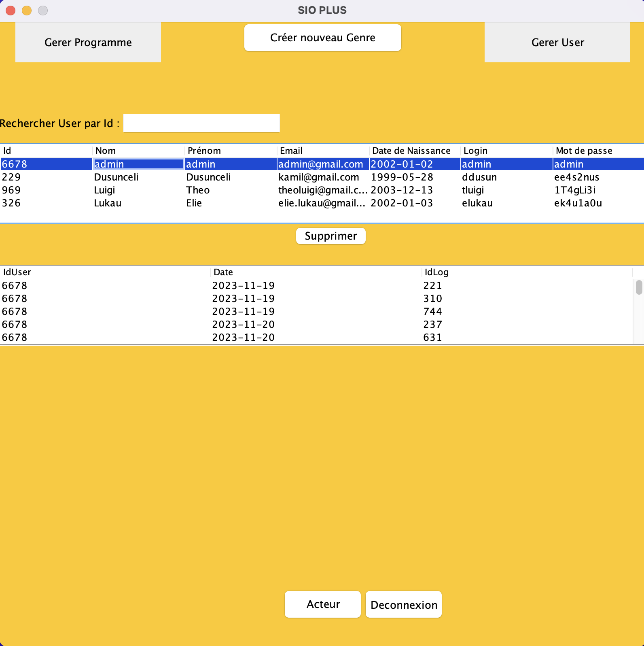Minimize the SIO PLUS window
Viewport: 644px width, 646px height.
[x=27, y=11]
